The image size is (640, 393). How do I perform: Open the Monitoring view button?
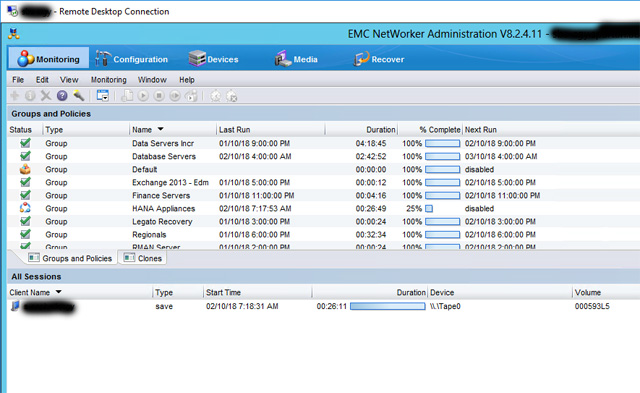(x=48, y=59)
